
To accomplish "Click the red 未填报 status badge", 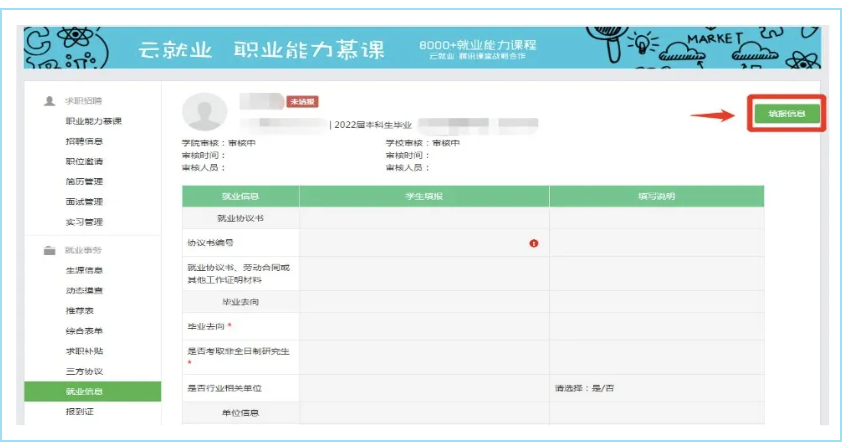I will pos(302,102).
